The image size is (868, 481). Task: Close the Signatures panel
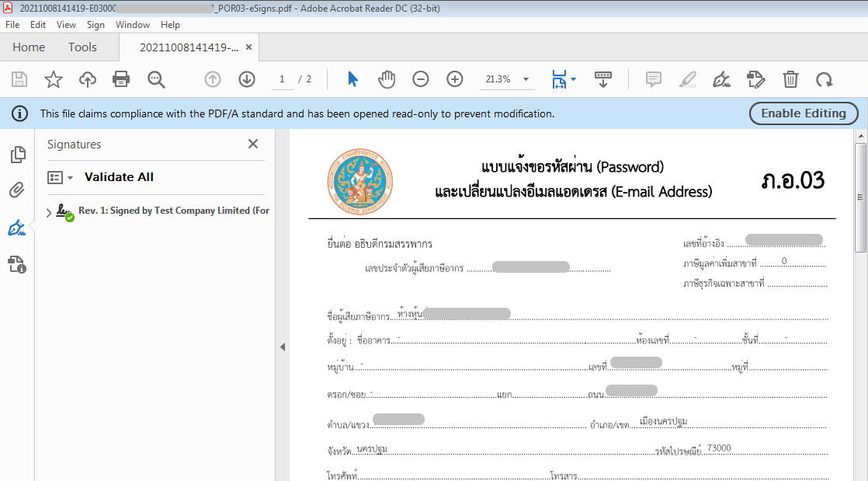point(253,144)
